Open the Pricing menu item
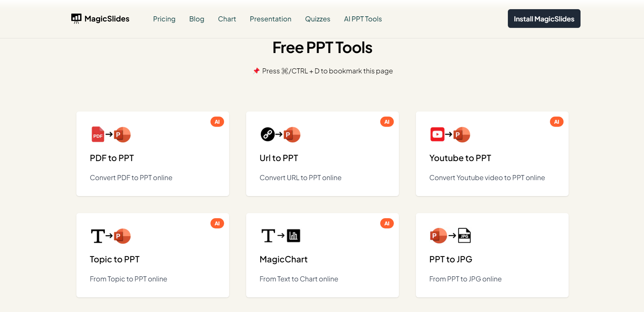The width and height of the screenshot is (644, 312). [x=164, y=19]
